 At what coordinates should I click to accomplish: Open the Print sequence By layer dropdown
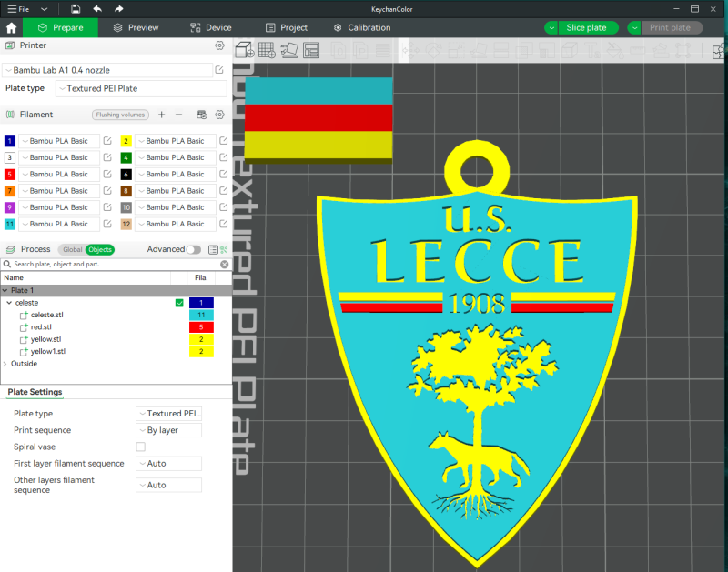168,430
